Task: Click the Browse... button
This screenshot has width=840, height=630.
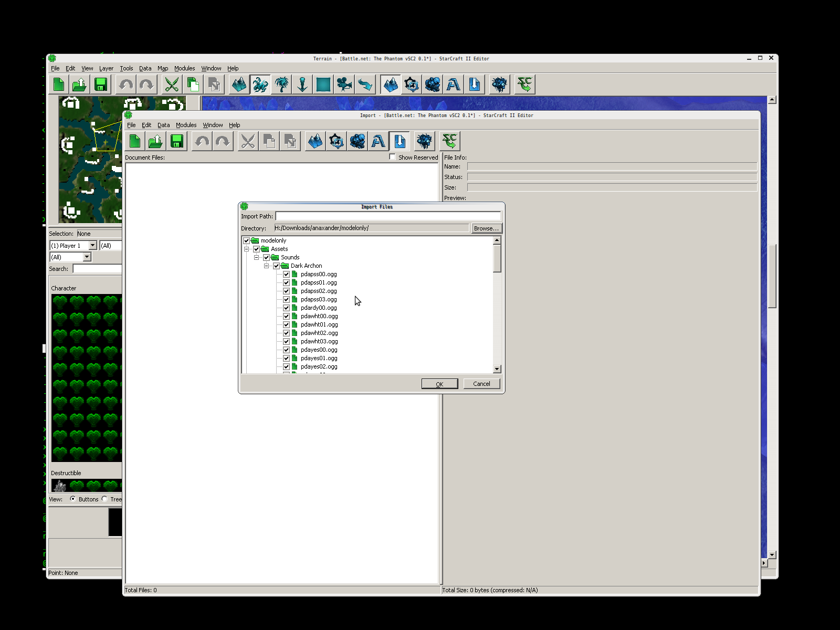Action: (x=486, y=228)
